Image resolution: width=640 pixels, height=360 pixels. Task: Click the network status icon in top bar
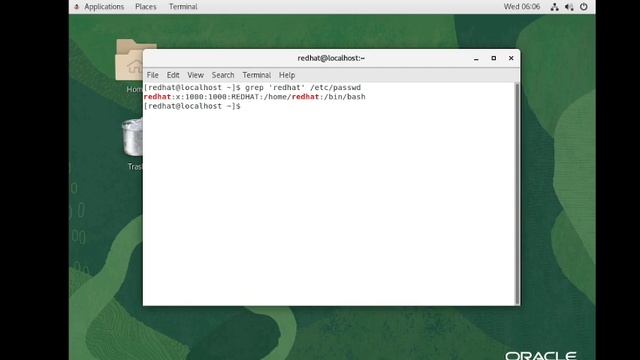click(554, 7)
